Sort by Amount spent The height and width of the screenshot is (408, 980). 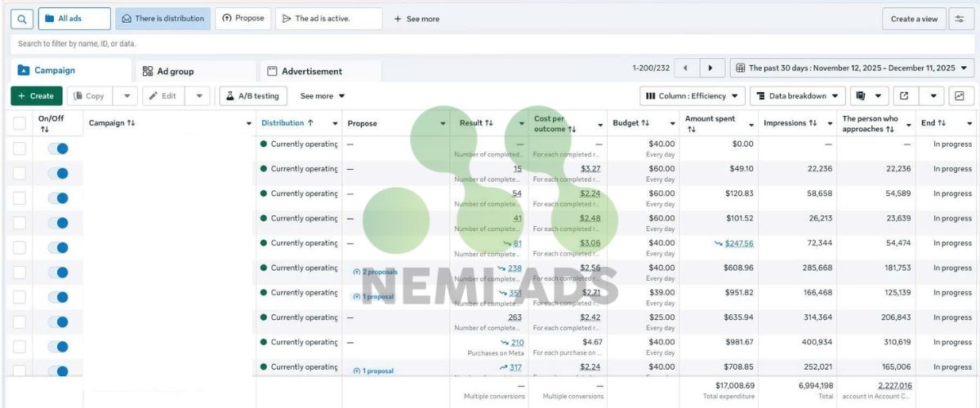[x=691, y=129]
